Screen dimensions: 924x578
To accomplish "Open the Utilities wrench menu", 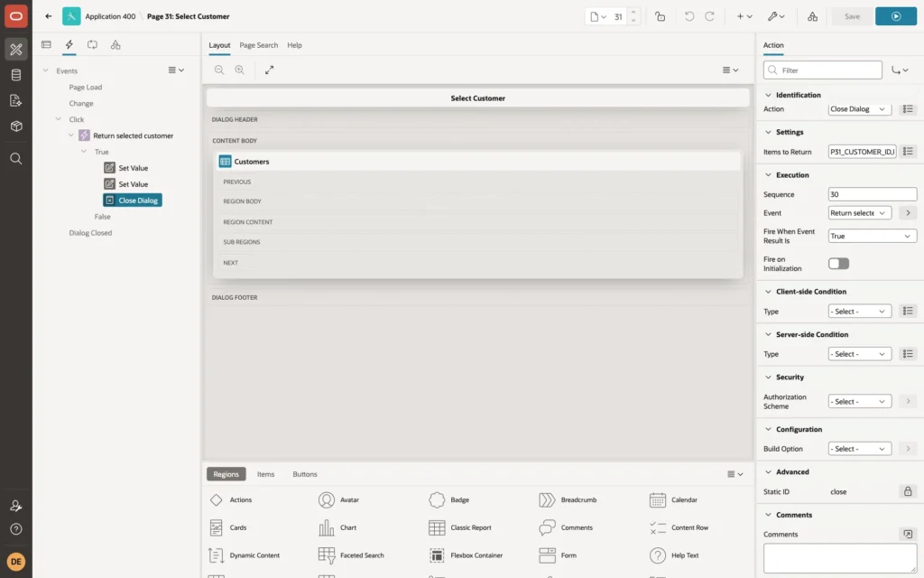I will point(775,16).
